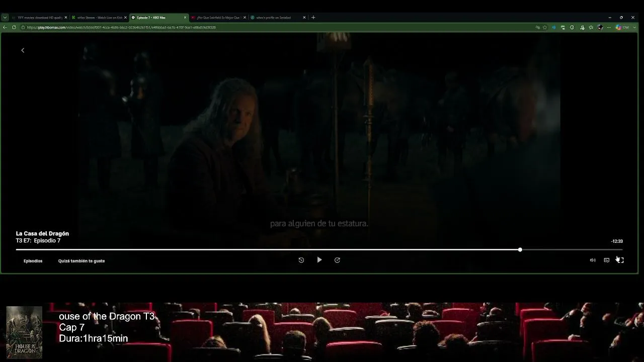Close the YIFY movies tab
The height and width of the screenshot is (362, 644).
(x=66, y=18)
